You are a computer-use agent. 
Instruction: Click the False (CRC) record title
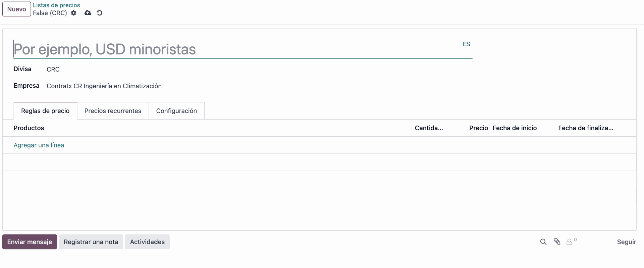pos(50,13)
